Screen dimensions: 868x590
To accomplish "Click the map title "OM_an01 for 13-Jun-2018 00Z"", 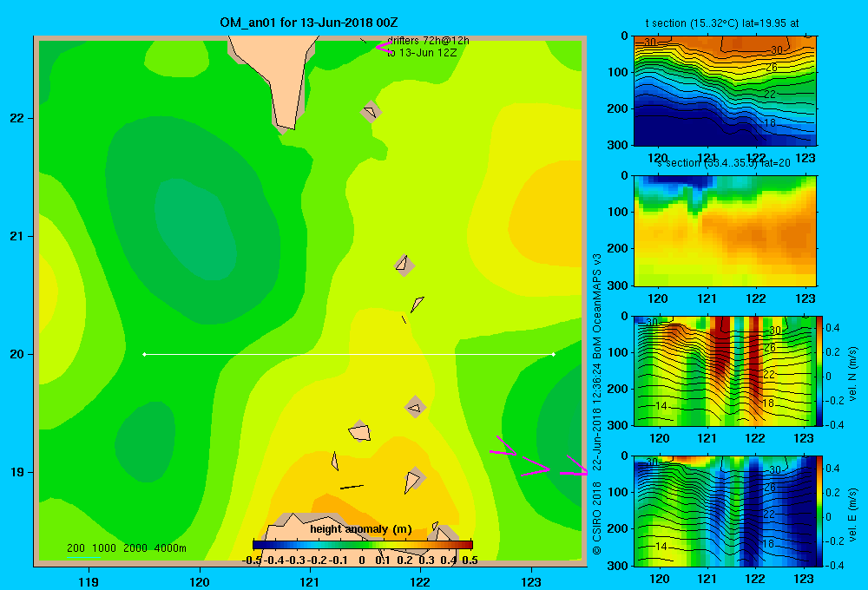I will (x=309, y=23).
